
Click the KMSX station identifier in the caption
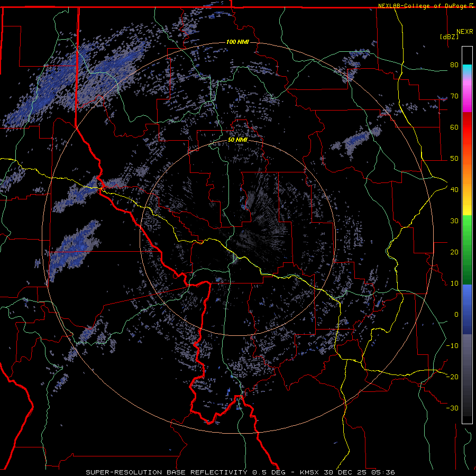coord(310,472)
